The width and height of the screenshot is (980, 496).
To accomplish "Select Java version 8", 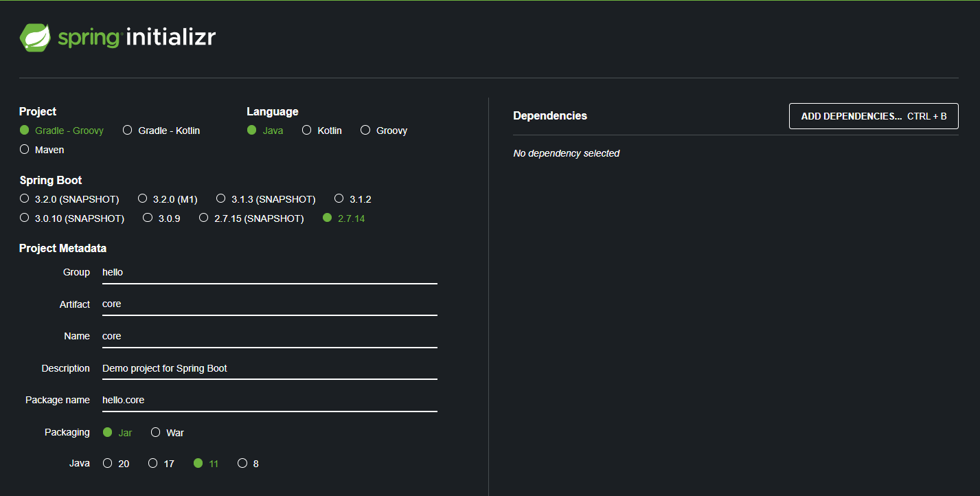I will (249, 464).
